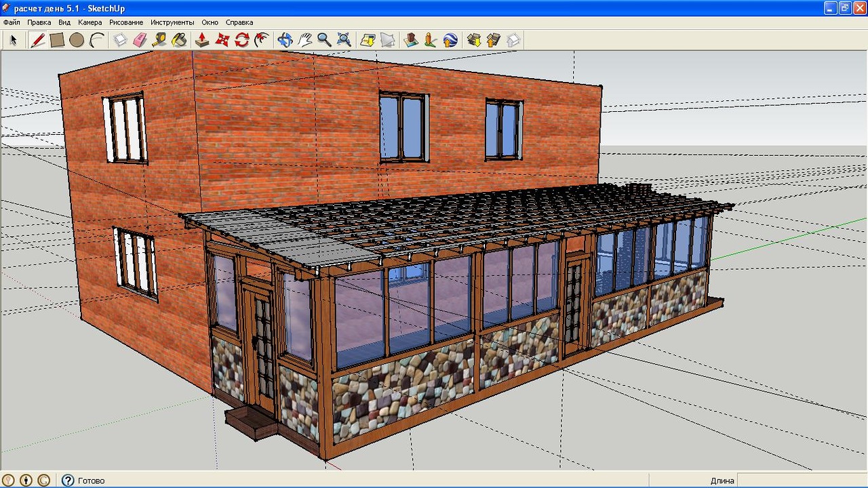The height and width of the screenshot is (488, 868).
Task: Select the arrow Select tool
Action: point(13,40)
